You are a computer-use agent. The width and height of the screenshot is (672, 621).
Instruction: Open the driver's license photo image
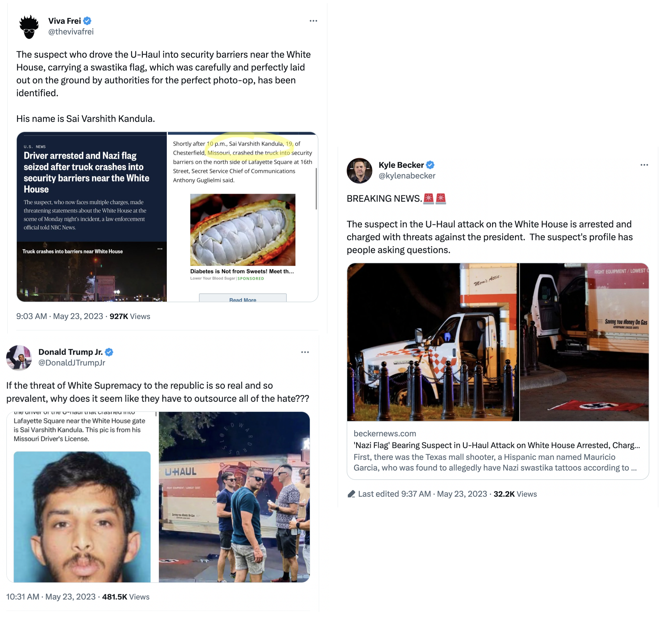(82, 516)
